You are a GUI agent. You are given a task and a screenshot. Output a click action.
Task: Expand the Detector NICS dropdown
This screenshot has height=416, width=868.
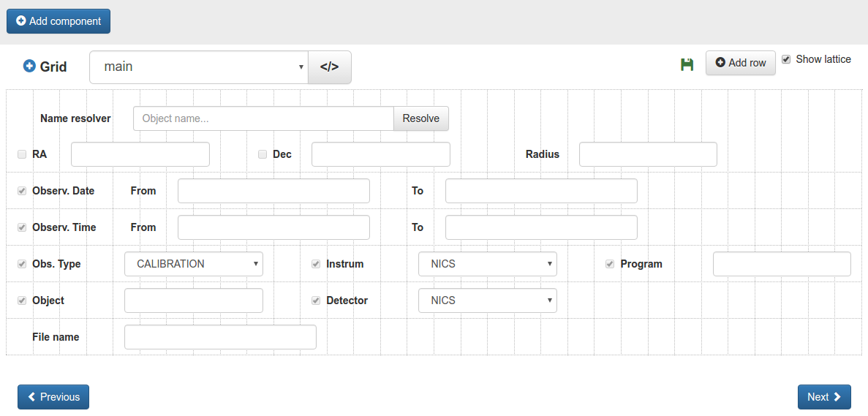pos(488,300)
